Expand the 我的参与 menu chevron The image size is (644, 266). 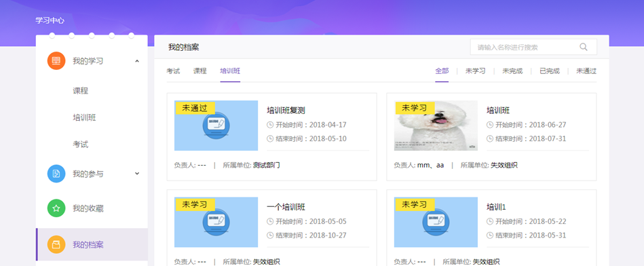137,174
